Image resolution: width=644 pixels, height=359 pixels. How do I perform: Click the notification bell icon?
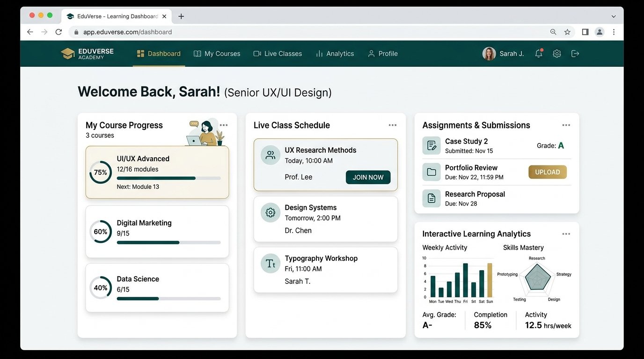(539, 53)
